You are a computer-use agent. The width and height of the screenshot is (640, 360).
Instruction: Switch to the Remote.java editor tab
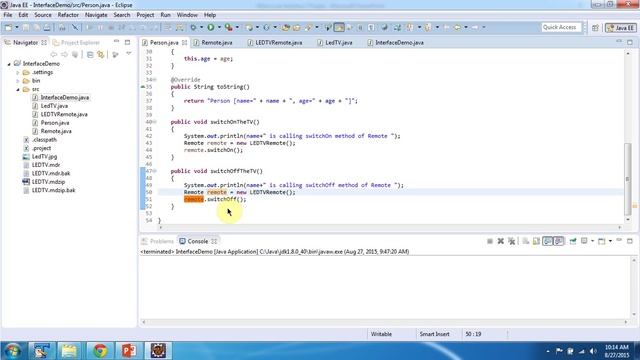pyautogui.click(x=217, y=42)
